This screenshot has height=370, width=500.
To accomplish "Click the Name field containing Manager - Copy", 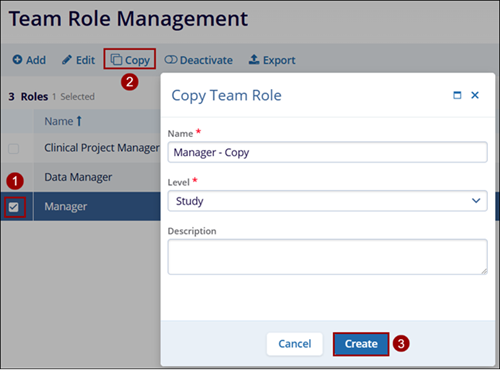I will coord(328,152).
